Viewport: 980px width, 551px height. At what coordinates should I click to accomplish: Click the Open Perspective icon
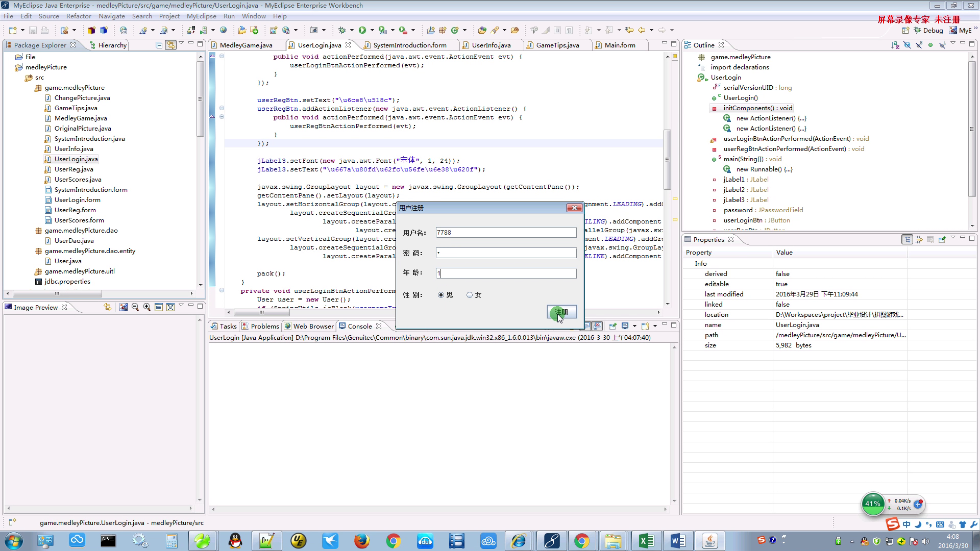pos(905,31)
